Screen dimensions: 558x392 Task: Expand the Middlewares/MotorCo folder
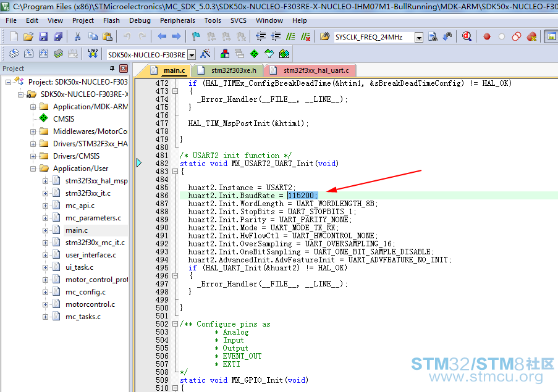[x=33, y=131]
